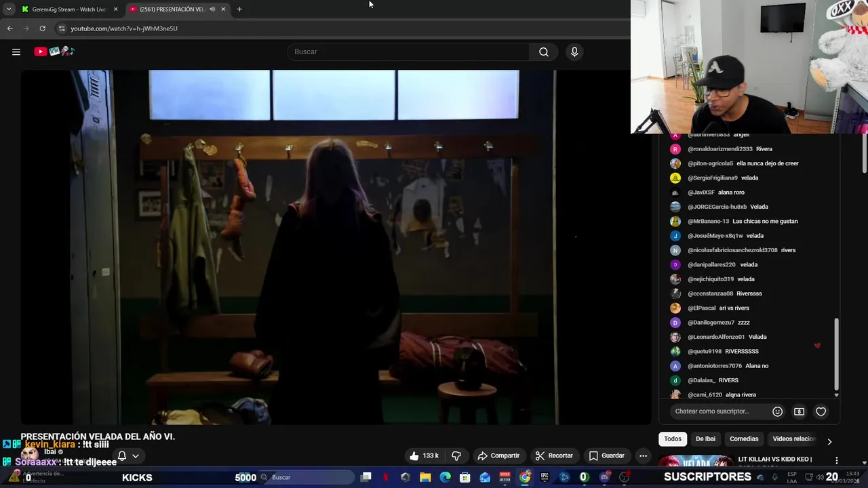Open Voicemeeter from taskbar
Screen dimensions: 868x488
click(x=505, y=477)
